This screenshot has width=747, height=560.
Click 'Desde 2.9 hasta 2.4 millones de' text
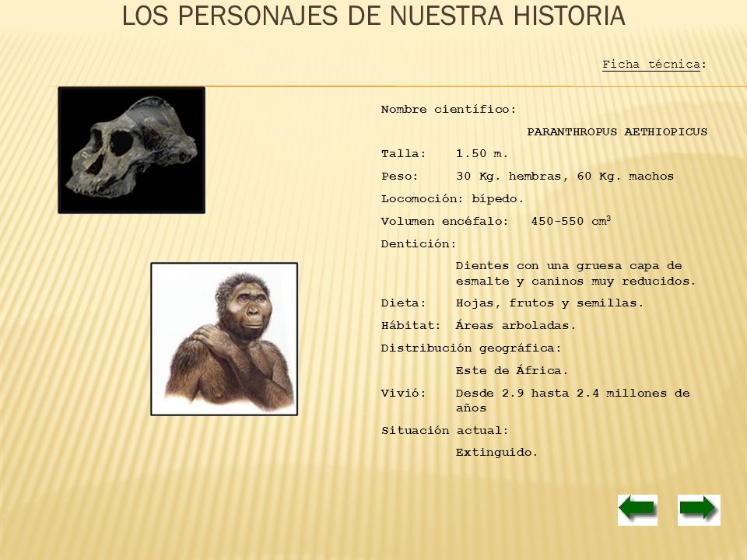573,394
